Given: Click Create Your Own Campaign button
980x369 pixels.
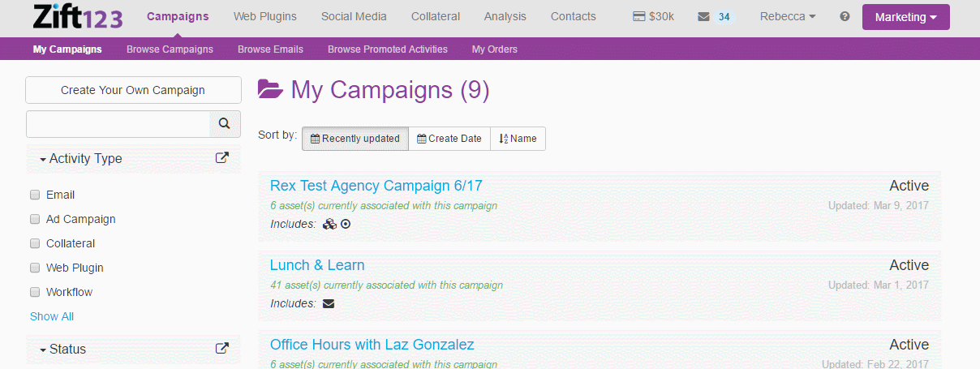Looking at the screenshot, I should pyautogui.click(x=133, y=90).
